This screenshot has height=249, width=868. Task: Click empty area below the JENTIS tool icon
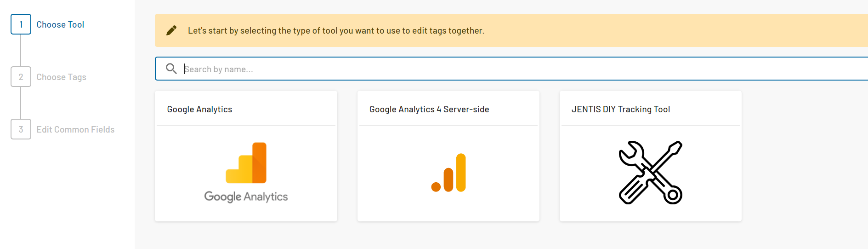[x=650, y=214]
